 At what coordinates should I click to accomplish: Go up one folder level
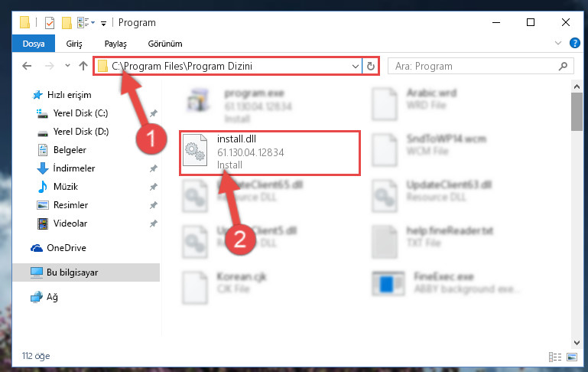(83, 66)
